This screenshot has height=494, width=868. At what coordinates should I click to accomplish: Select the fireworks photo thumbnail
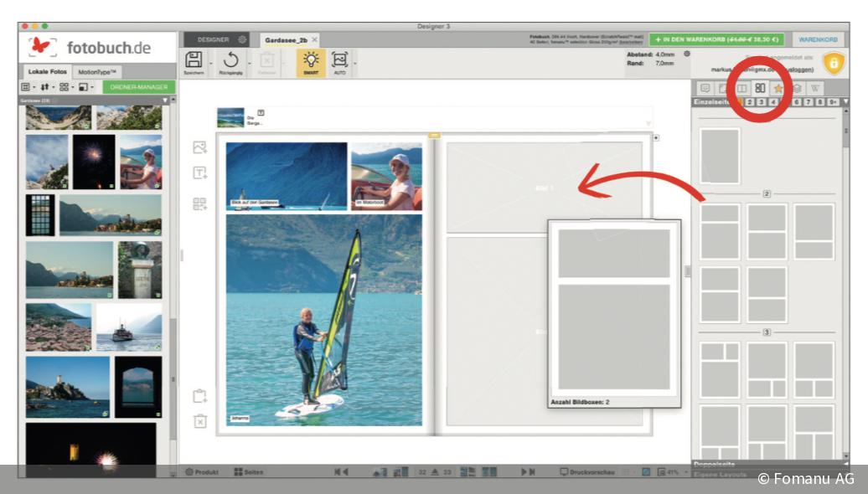pyautogui.click(x=94, y=162)
